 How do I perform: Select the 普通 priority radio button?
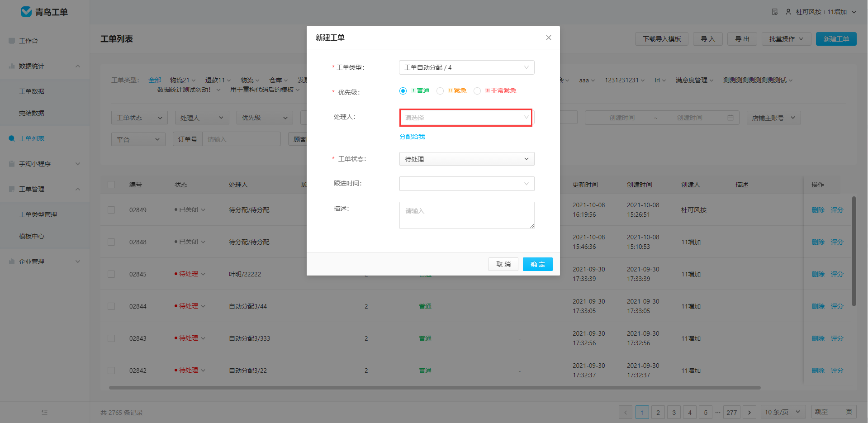[x=403, y=91]
